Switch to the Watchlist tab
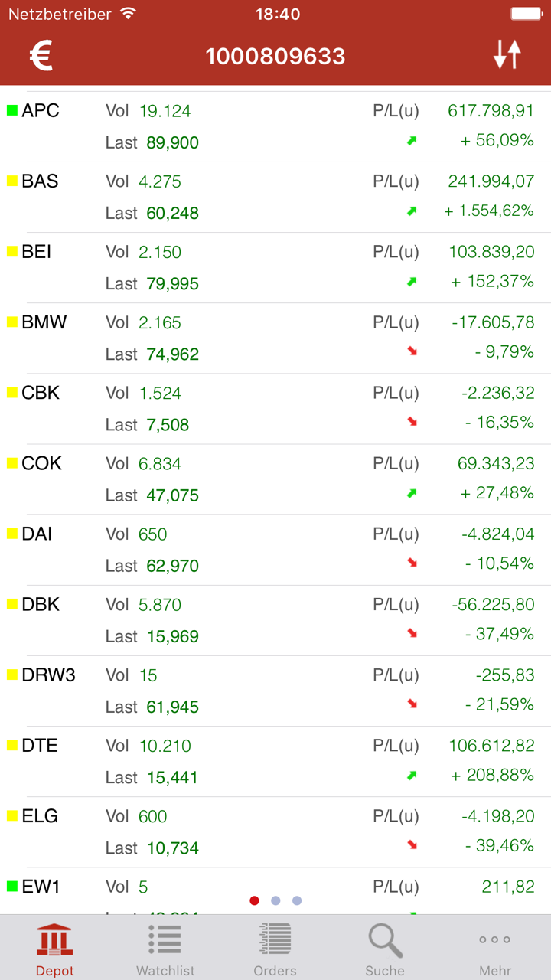Screen dimensions: 551x980 [x=165, y=948]
